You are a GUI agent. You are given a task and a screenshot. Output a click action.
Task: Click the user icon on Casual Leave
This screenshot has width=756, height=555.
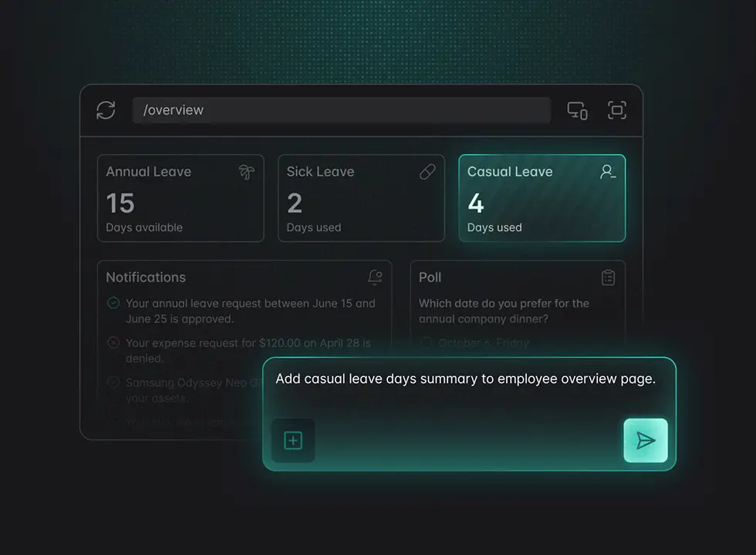click(608, 172)
